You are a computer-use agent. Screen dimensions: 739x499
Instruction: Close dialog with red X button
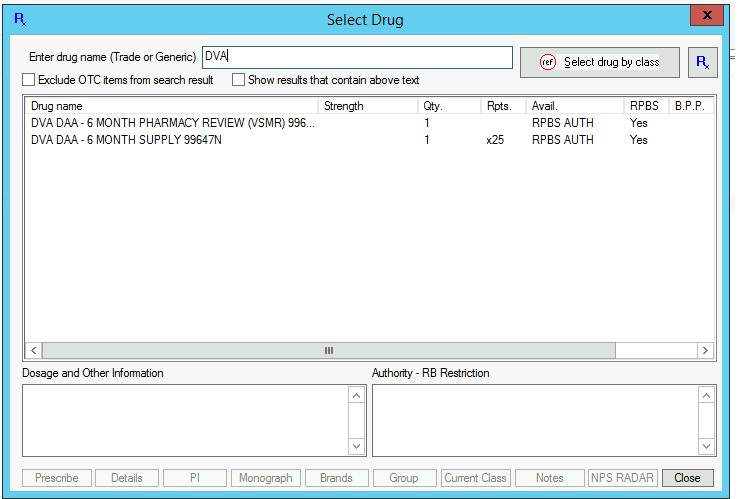tap(707, 15)
